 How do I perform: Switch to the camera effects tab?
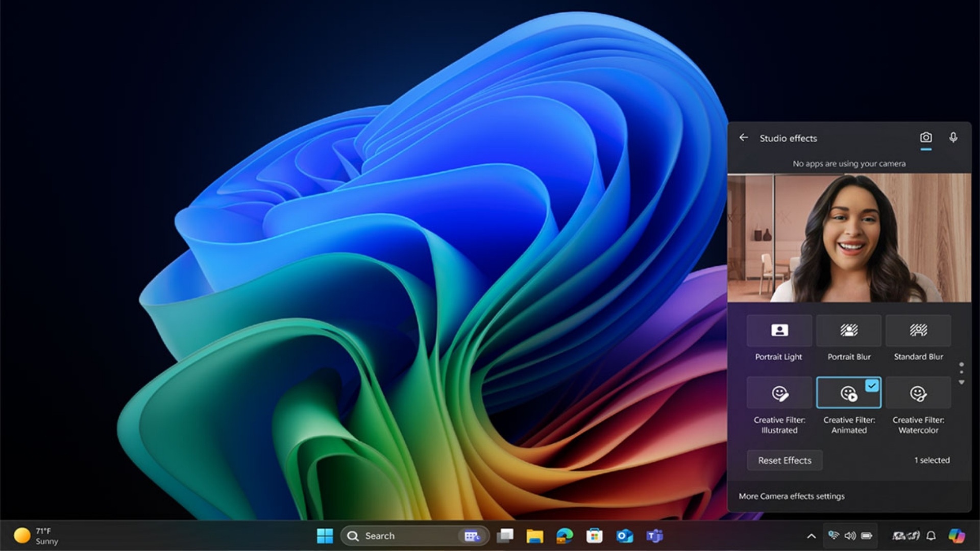pyautogui.click(x=926, y=138)
